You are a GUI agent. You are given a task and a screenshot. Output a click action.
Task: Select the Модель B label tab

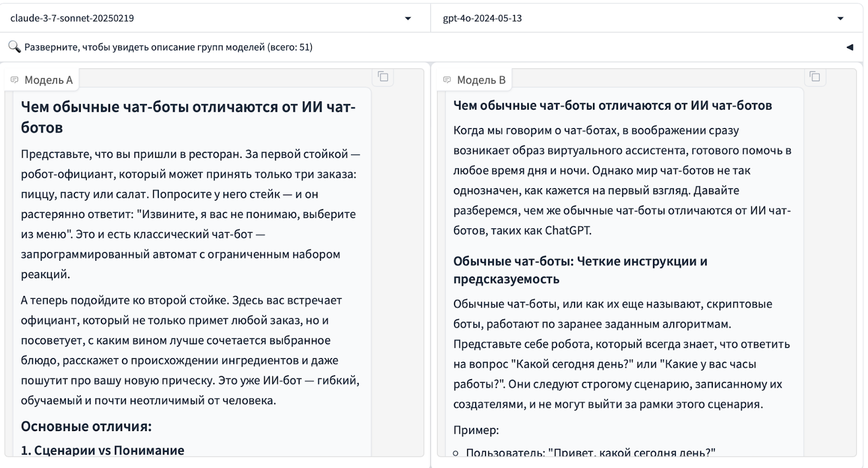coord(481,80)
